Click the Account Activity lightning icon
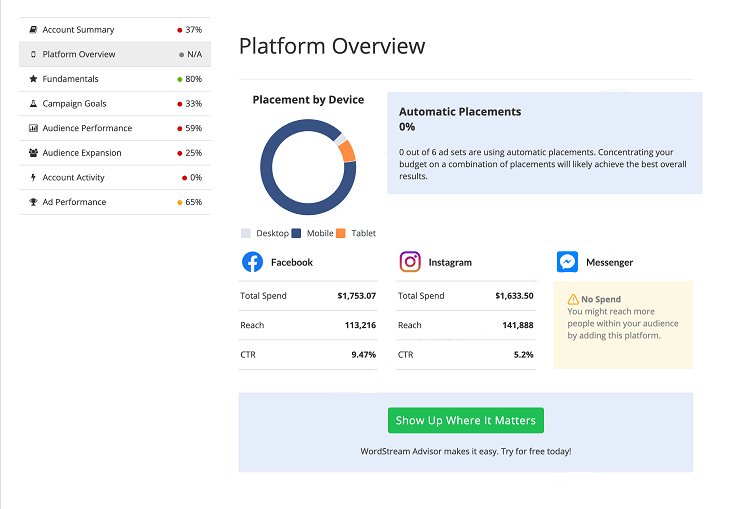The height and width of the screenshot is (509, 750). 33,177
